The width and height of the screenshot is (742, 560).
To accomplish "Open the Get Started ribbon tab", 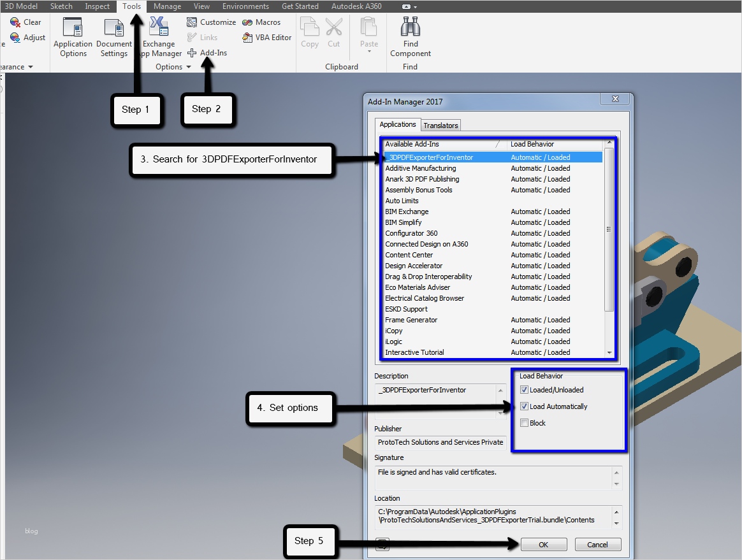I will [x=300, y=6].
